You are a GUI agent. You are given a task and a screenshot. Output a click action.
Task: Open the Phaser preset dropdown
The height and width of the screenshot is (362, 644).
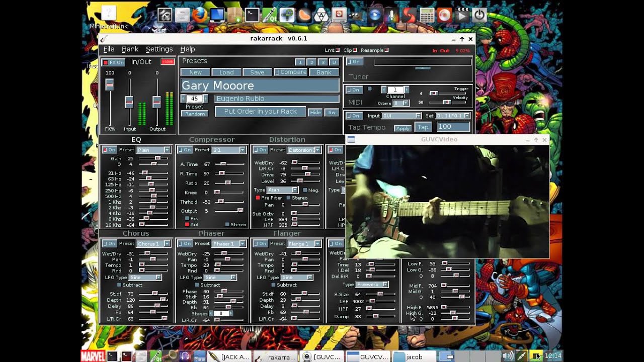coord(229,244)
